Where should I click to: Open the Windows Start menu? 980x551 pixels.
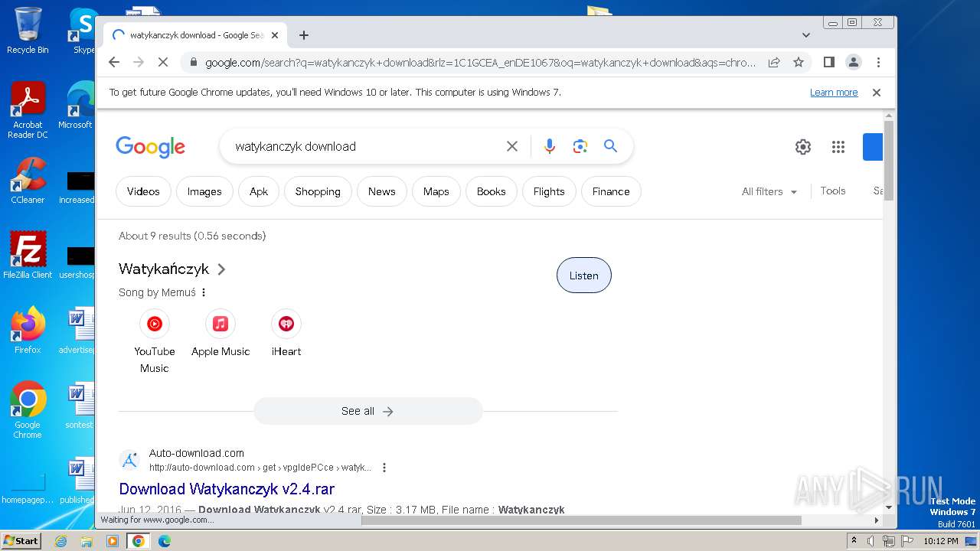pyautogui.click(x=21, y=541)
